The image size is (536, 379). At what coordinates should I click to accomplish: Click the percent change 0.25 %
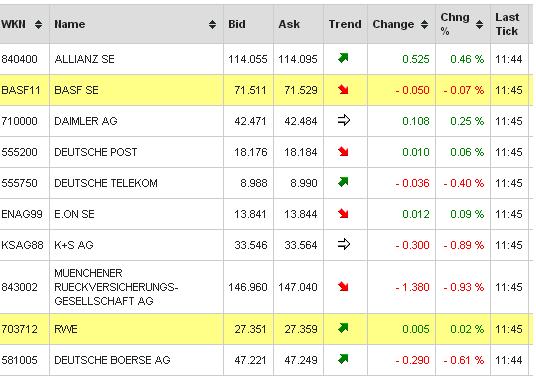pyautogui.click(x=467, y=121)
